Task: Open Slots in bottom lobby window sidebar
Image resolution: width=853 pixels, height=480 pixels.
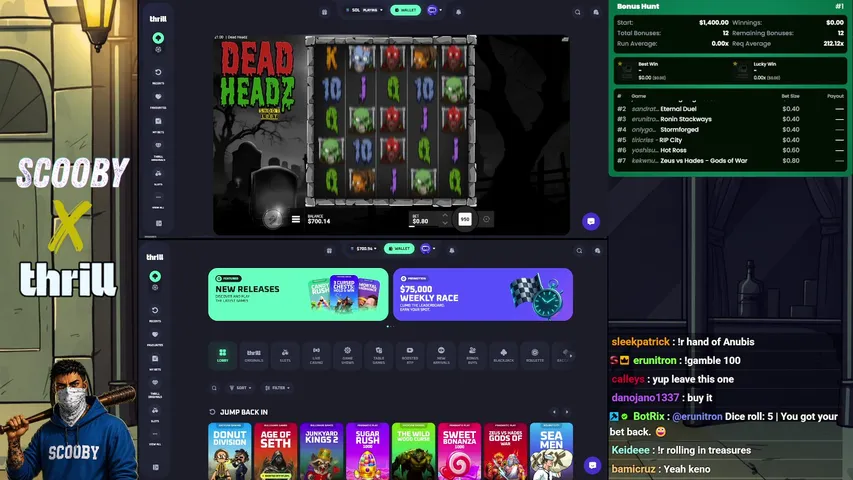Action: click(155, 414)
